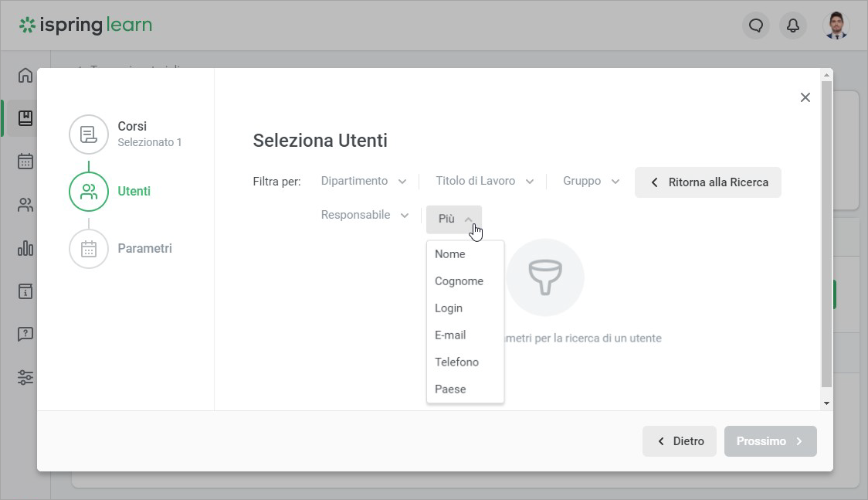This screenshot has height=500, width=868.
Task: Open the reports bar chart sidebar icon
Action: 25,248
